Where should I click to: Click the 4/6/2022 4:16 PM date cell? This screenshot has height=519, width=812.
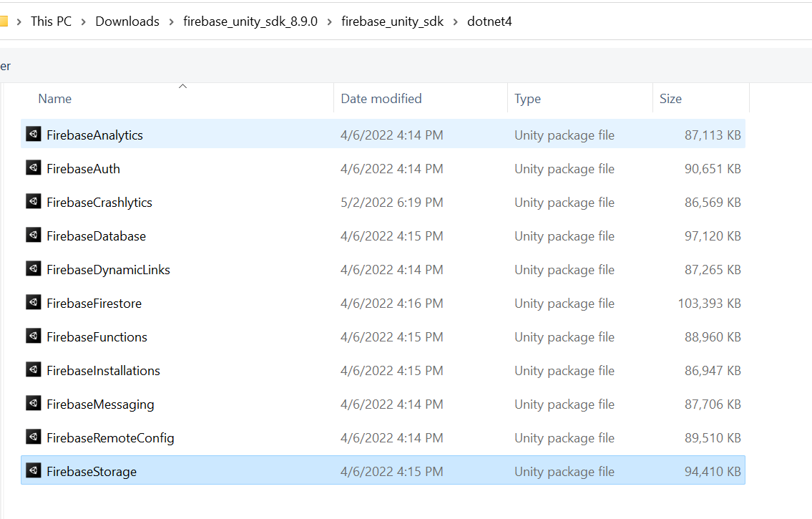[392, 304]
